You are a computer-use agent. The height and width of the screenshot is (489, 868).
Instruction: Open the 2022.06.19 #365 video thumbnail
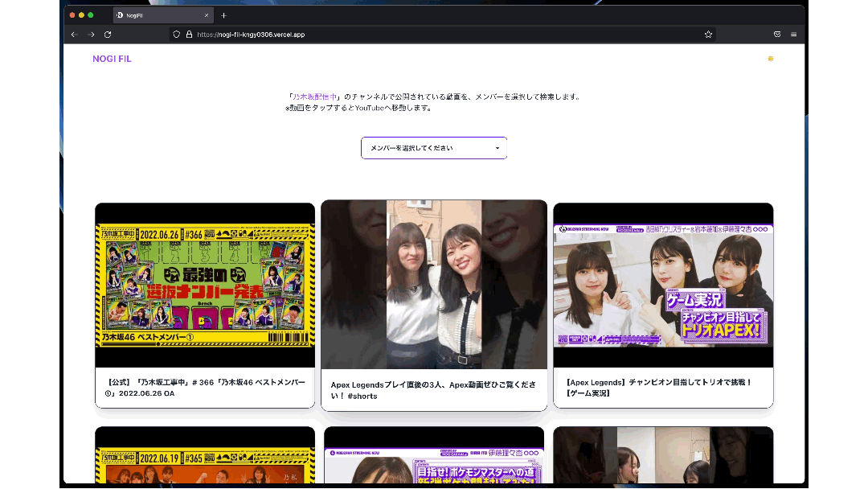tap(205, 455)
